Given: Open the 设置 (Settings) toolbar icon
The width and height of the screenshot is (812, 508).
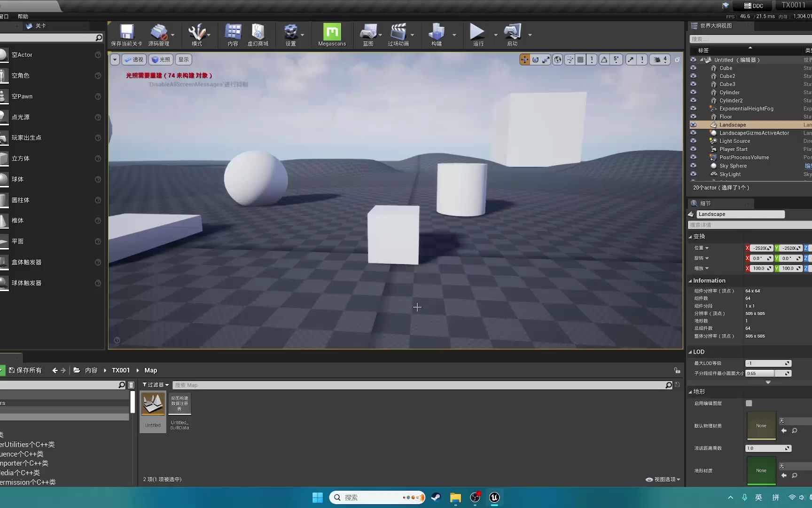Looking at the screenshot, I should [x=291, y=34].
